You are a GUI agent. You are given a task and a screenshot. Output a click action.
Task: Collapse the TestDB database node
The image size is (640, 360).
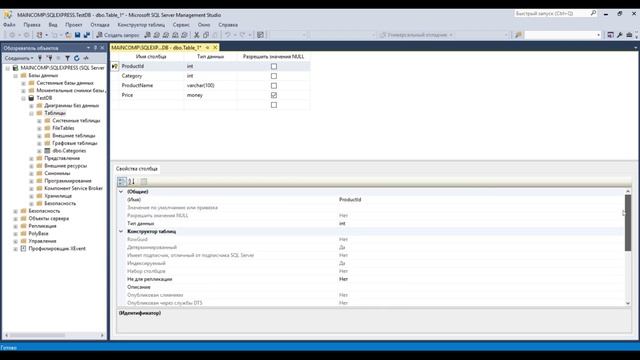24,98
